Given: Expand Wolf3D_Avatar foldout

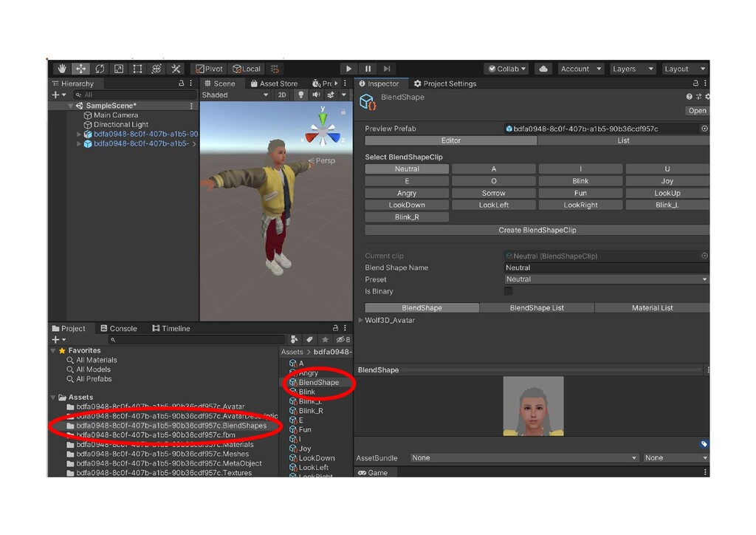Looking at the screenshot, I should [360, 320].
